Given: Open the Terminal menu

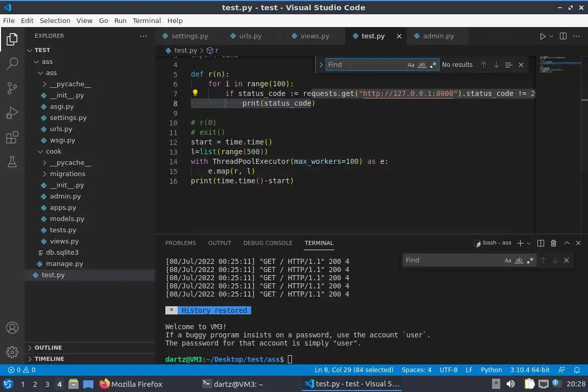Looking at the screenshot, I should coord(146,20).
